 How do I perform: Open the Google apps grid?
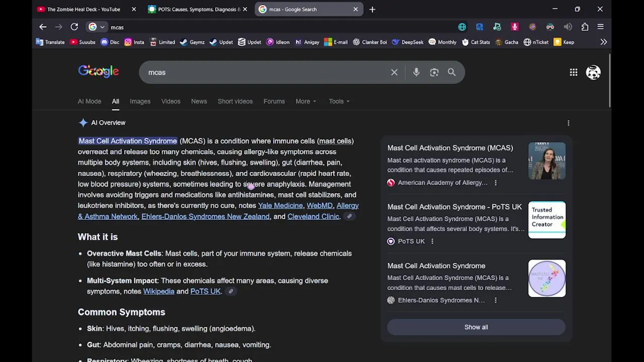pos(574,72)
